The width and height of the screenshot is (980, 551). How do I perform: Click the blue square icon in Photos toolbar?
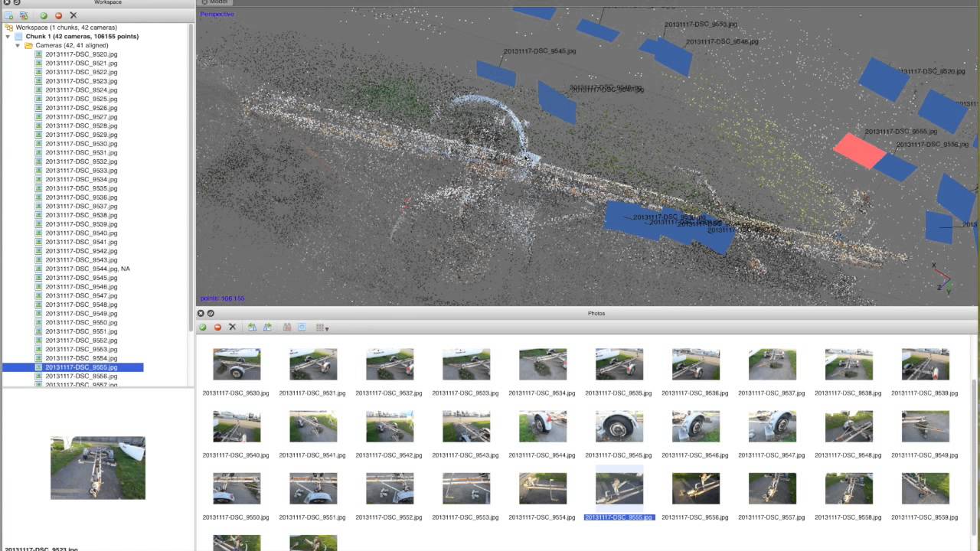tap(302, 328)
